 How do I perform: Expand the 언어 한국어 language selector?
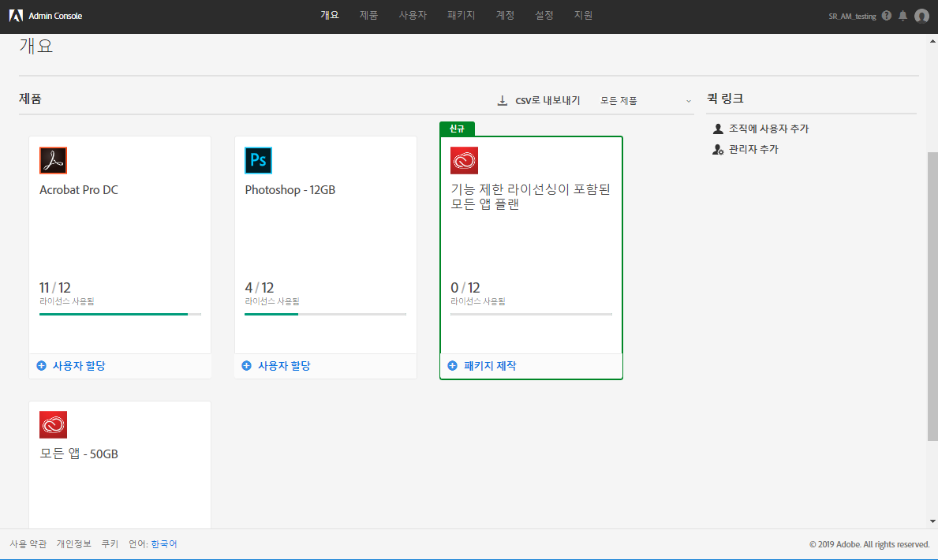(x=163, y=543)
